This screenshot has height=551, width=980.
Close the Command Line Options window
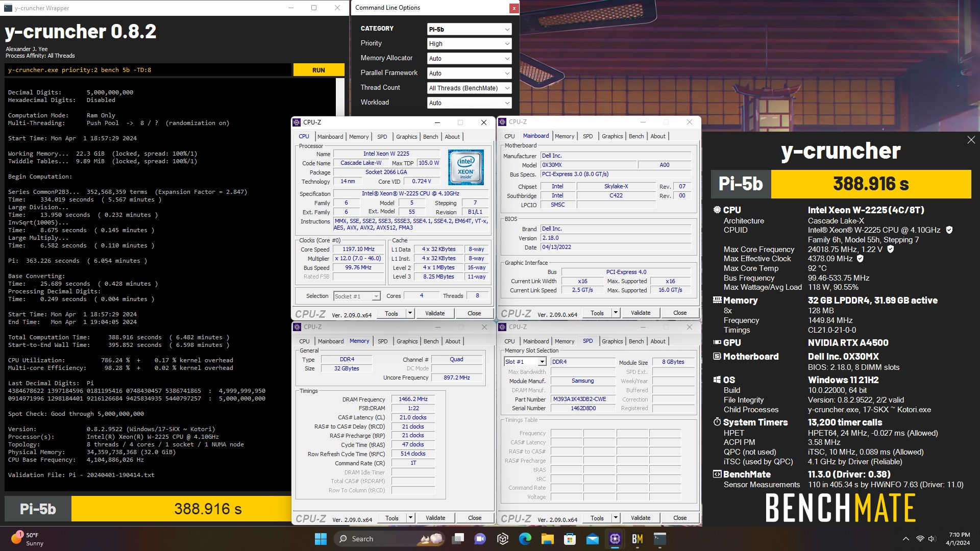514,8
